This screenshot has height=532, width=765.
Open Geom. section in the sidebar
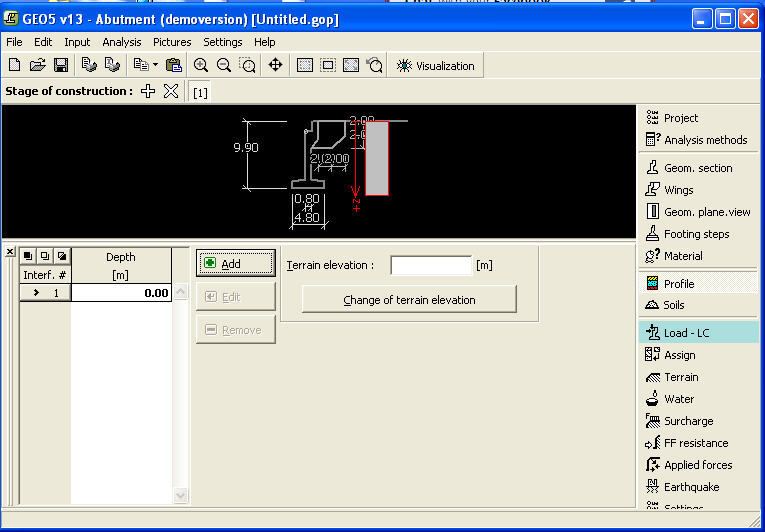(x=699, y=168)
